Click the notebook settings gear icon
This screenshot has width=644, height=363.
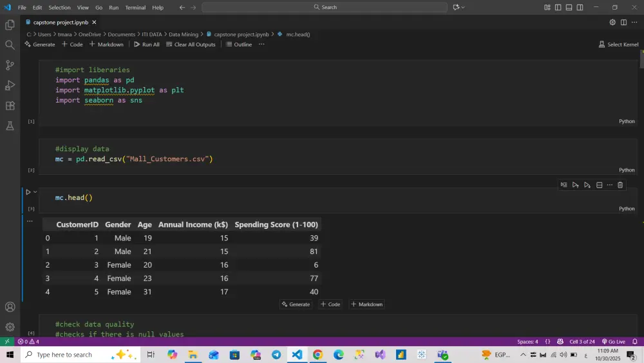click(612, 22)
